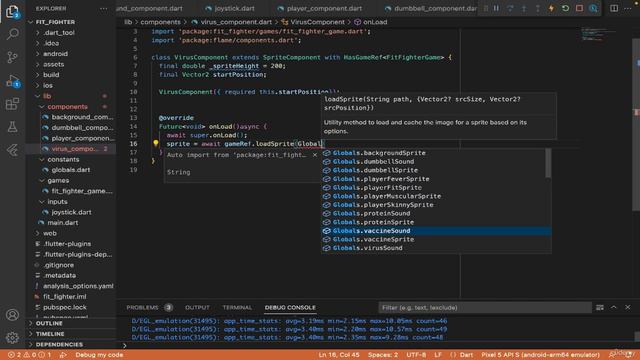Click Ln 16, Col 45 status
640x360 pixels.
click(x=339, y=355)
